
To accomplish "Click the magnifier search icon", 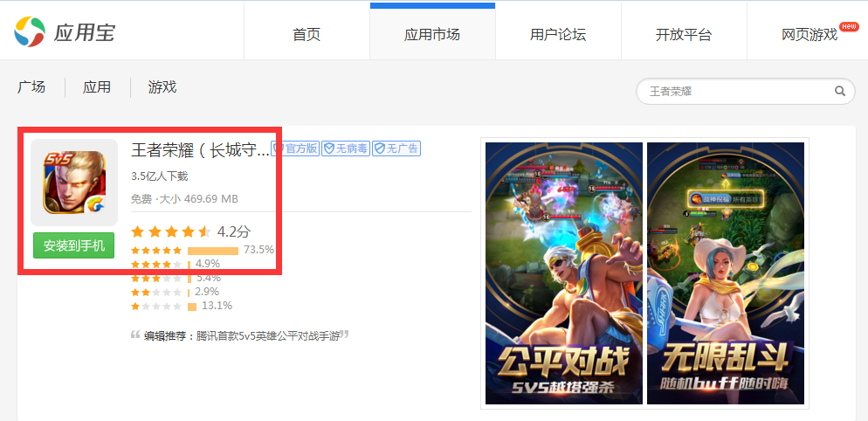I will pyautogui.click(x=840, y=91).
